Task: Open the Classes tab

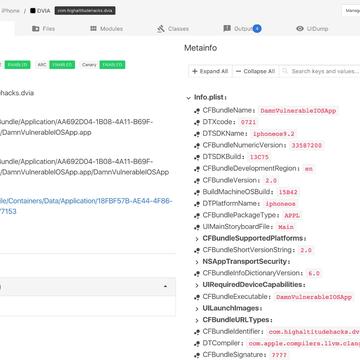Action: 173,29
